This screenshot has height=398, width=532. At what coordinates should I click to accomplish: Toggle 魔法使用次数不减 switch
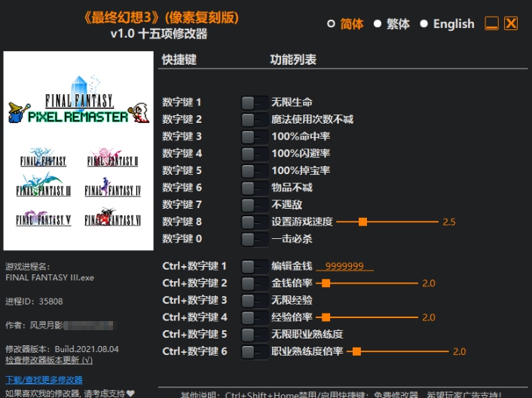(x=255, y=120)
